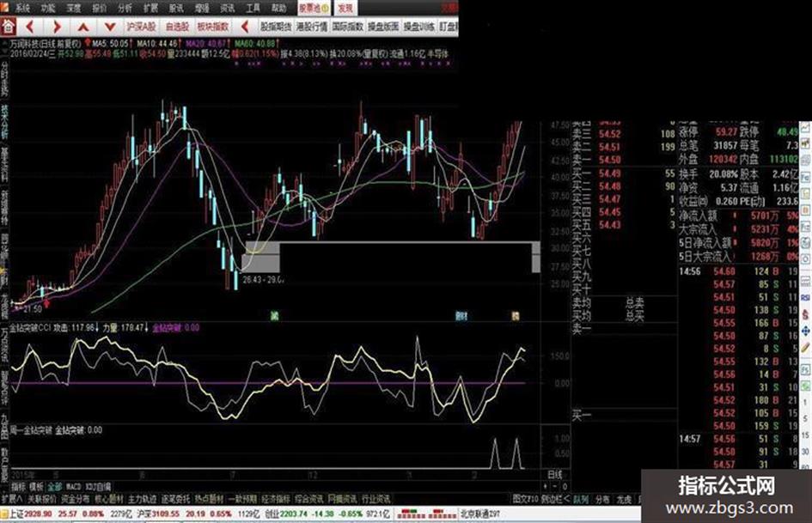Click the 万润科技 stock title in the chart header

click(24, 44)
